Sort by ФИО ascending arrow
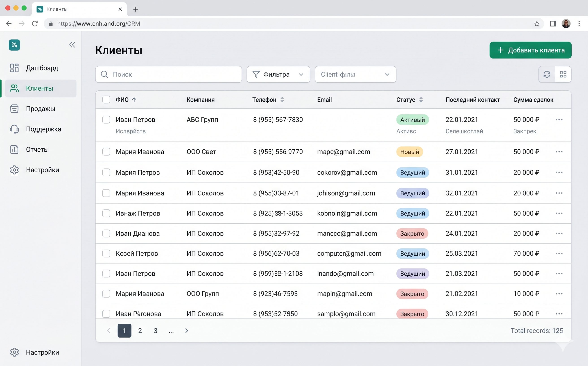588x366 pixels. (134, 100)
